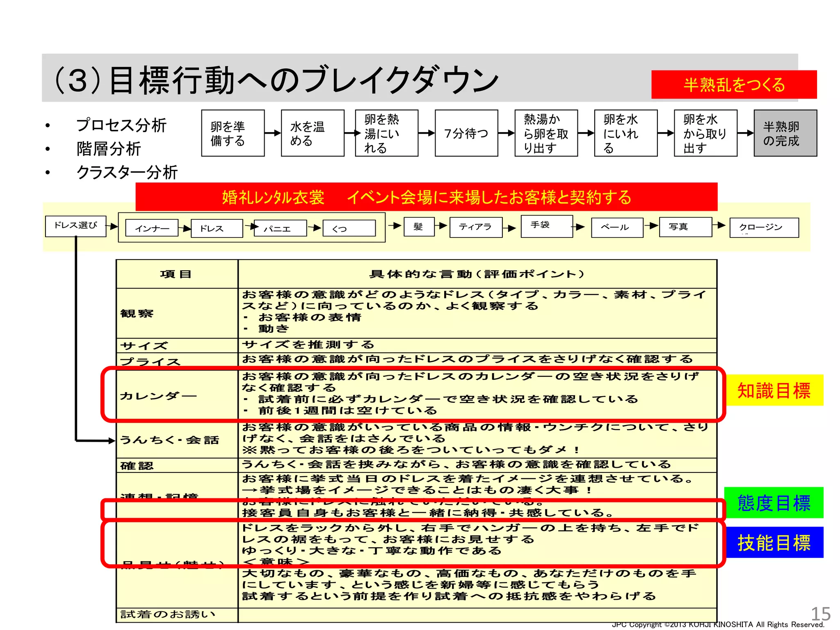Select the パニエ flow box
Image resolution: width=840 pixels, height=630 pixels.
pyautogui.click(x=280, y=228)
